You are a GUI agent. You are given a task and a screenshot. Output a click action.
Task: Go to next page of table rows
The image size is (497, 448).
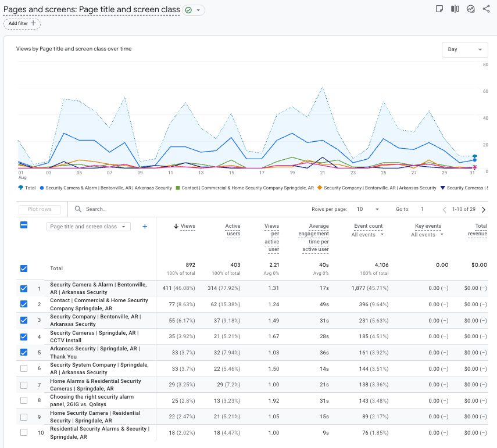483,209
